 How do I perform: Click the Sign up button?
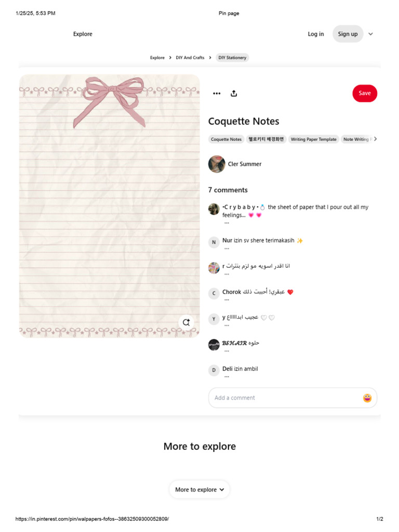[348, 34]
